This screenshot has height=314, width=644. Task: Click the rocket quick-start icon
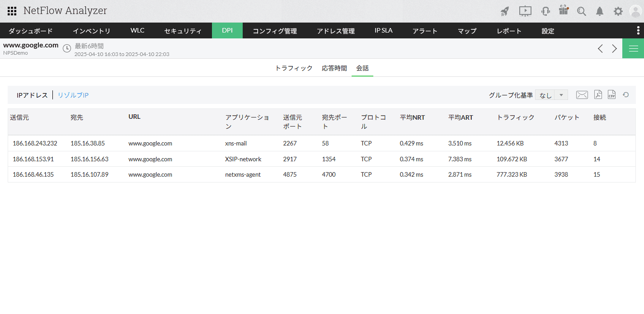click(x=505, y=11)
